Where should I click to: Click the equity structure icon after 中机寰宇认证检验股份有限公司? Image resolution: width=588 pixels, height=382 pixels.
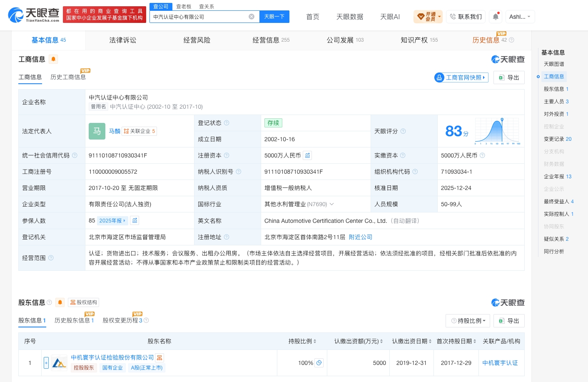[x=159, y=358]
